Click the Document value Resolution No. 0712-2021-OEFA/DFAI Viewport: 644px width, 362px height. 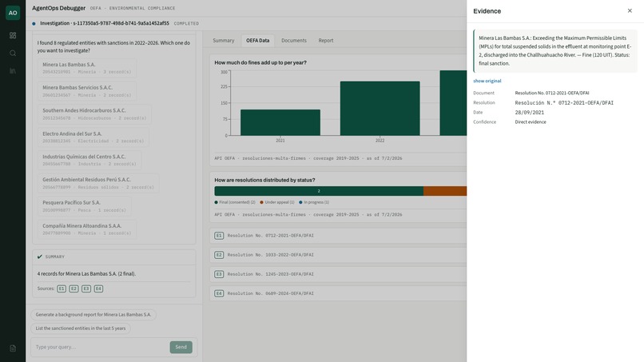point(552,93)
